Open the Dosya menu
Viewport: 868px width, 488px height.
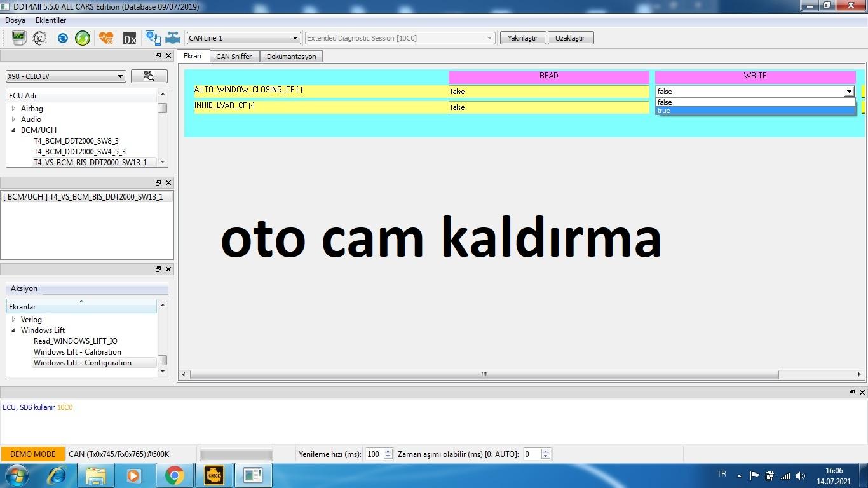coord(15,20)
